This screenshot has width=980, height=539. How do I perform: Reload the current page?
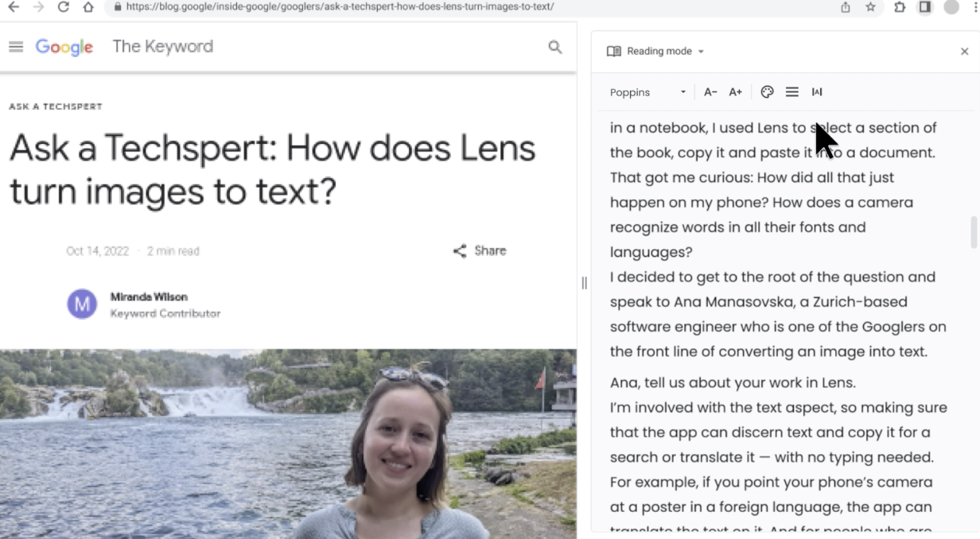pos(63,7)
